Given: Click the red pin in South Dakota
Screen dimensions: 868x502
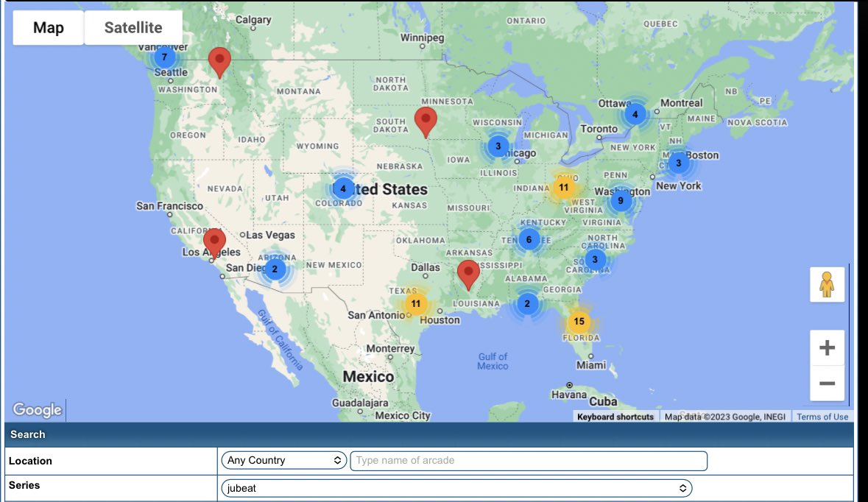Looking at the screenshot, I should (x=426, y=120).
